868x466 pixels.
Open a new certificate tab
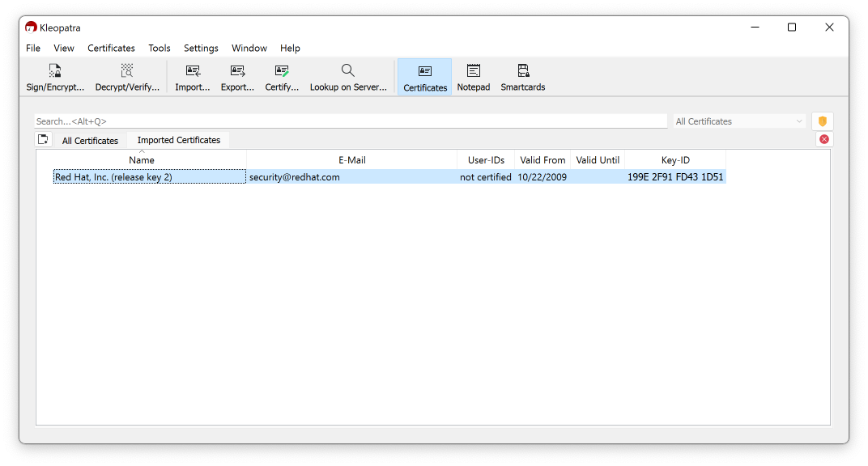[x=43, y=139]
